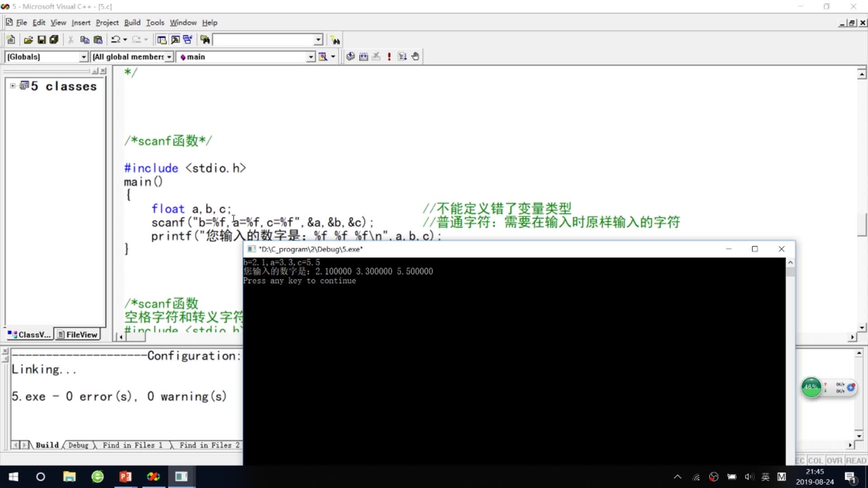This screenshot has width=868, height=488.
Task: Click the Open folder icon
Action: (x=28, y=40)
